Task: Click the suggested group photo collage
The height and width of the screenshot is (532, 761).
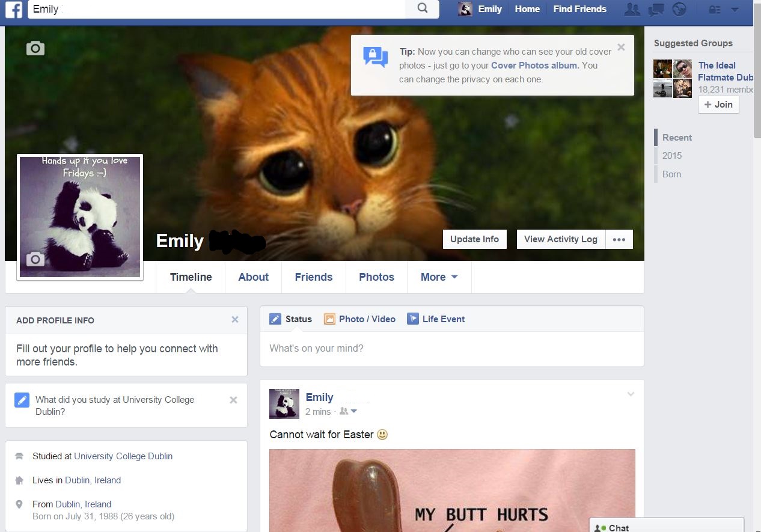Action: [673, 78]
